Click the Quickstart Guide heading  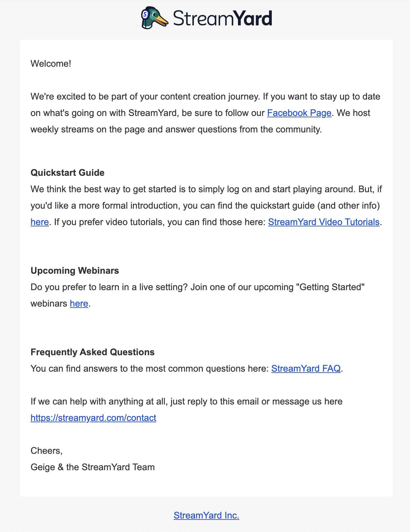pos(67,173)
